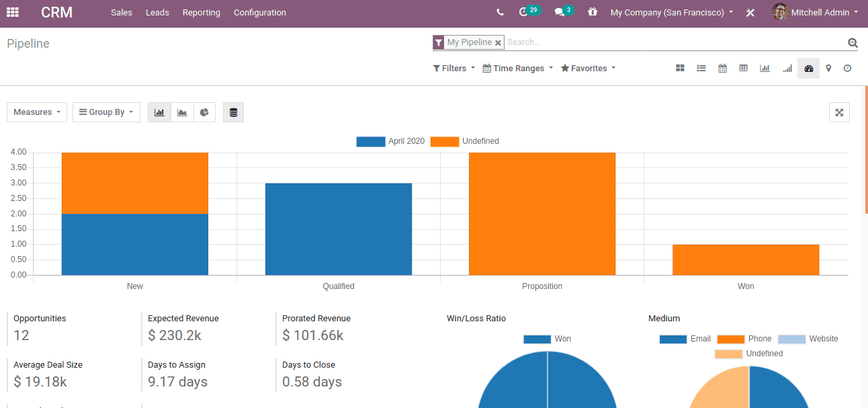Open the Measures dropdown
This screenshot has height=408, width=868.
(x=37, y=112)
